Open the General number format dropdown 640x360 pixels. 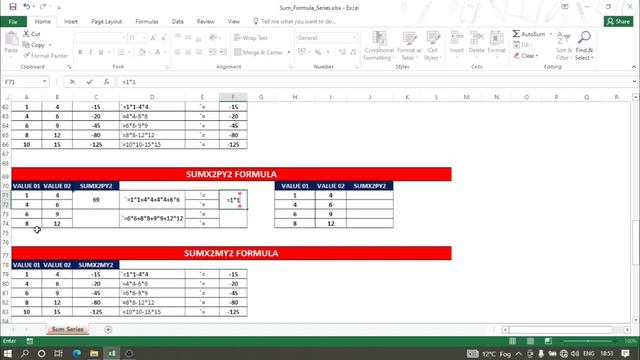pyautogui.click(x=354, y=38)
